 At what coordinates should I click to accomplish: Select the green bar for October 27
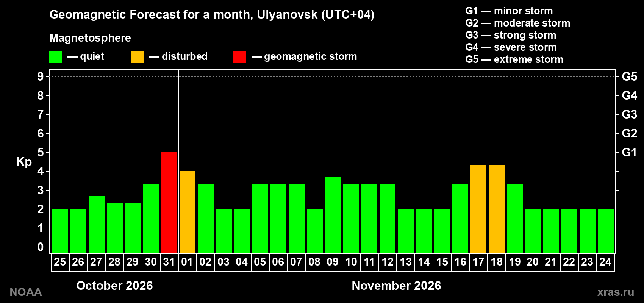coord(97,225)
